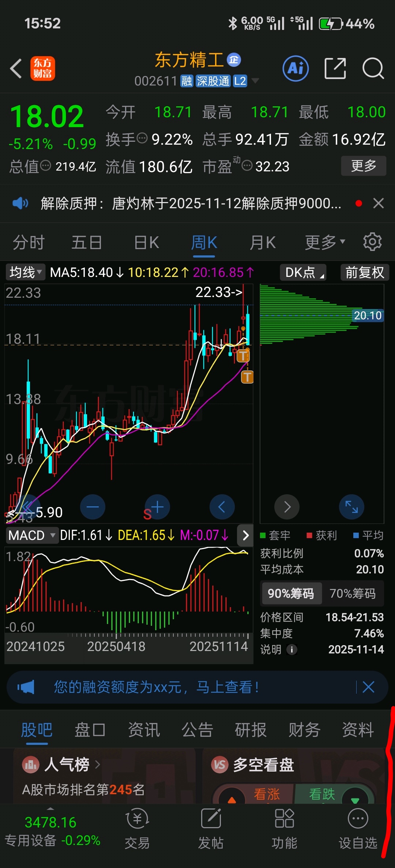Switch to 公告 tab
Image resolution: width=395 pixels, height=868 pixels.
(197, 730)
